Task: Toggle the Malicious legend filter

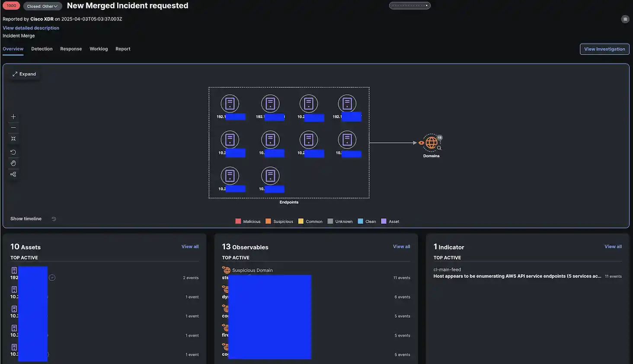Action: (248, 221)
